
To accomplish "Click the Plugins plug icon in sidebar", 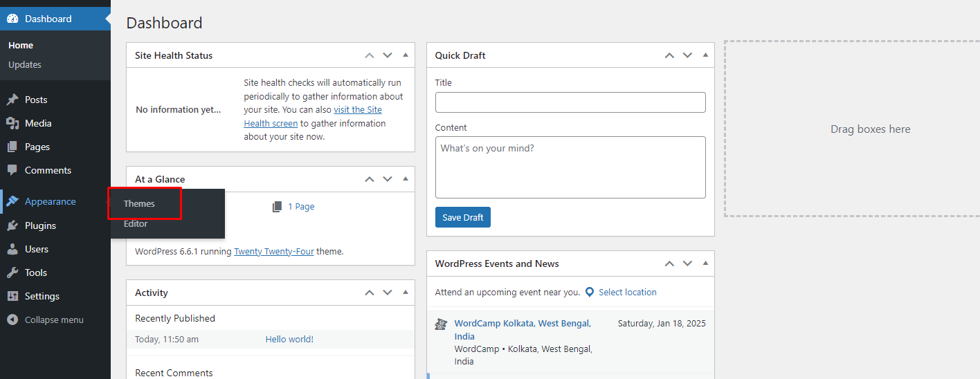I will coord(12,225).
